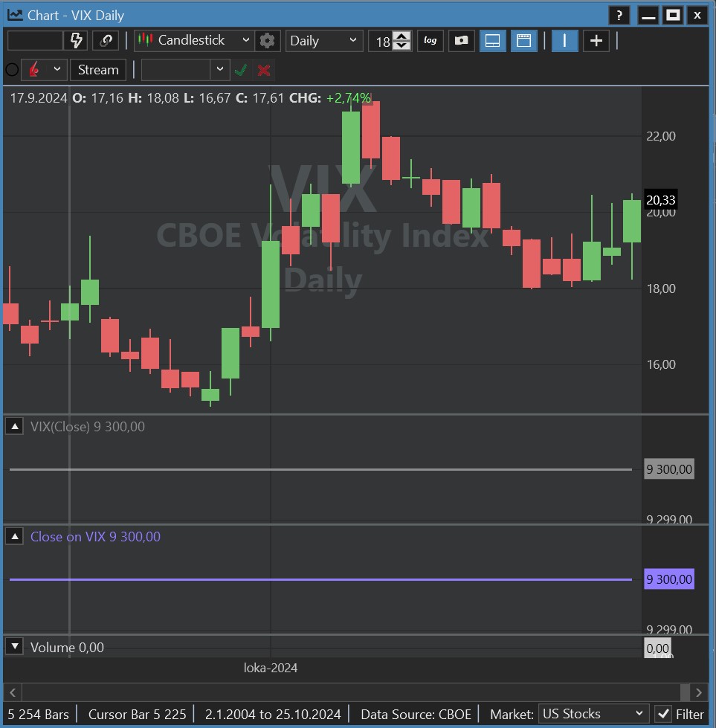This screenshot has width=716, height=728.
Task: Toggle the toolbar pane icon
Action: click(523, 41)
